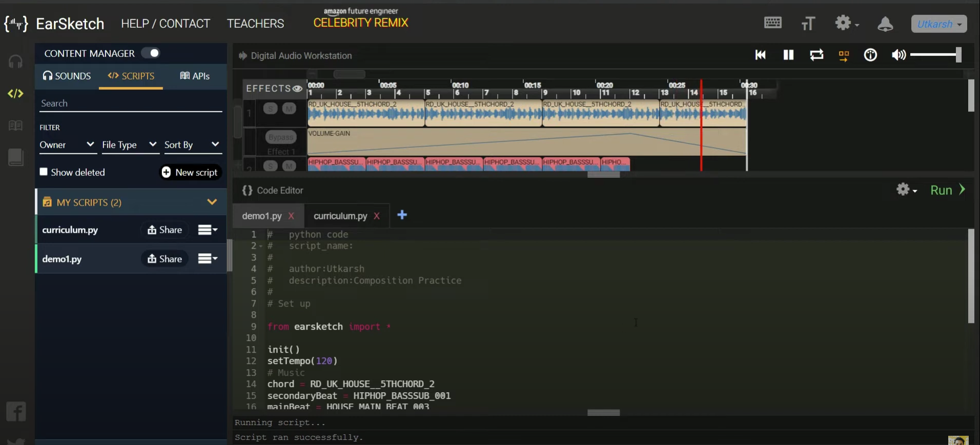Open the Owner filter dropdown
Image resolution: width=980 pixels, height=445 pixels.
tap(67, 145)
